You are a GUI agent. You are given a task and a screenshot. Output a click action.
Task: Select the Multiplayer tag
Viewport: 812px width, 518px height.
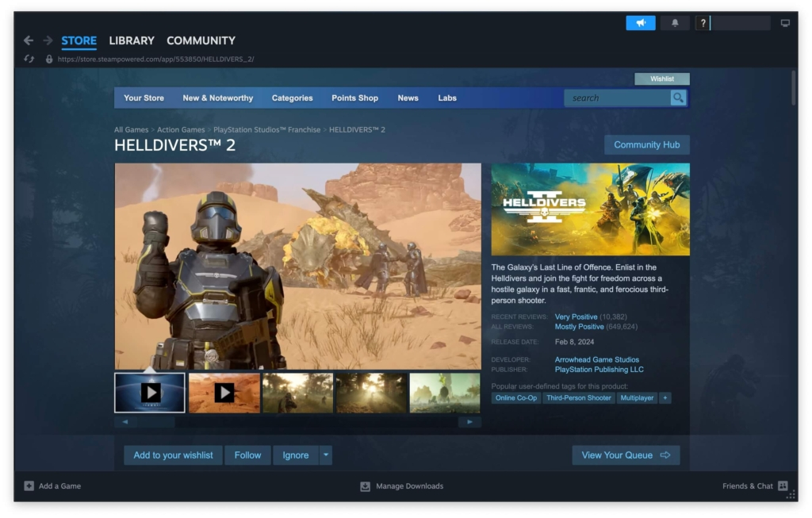click(x=637, y=398)
